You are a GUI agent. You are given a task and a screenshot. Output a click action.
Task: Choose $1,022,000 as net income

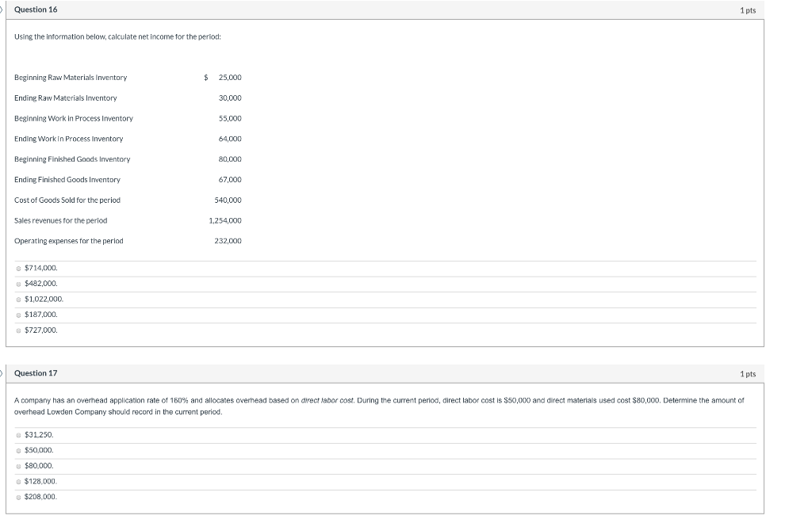[x=19, y=300]
